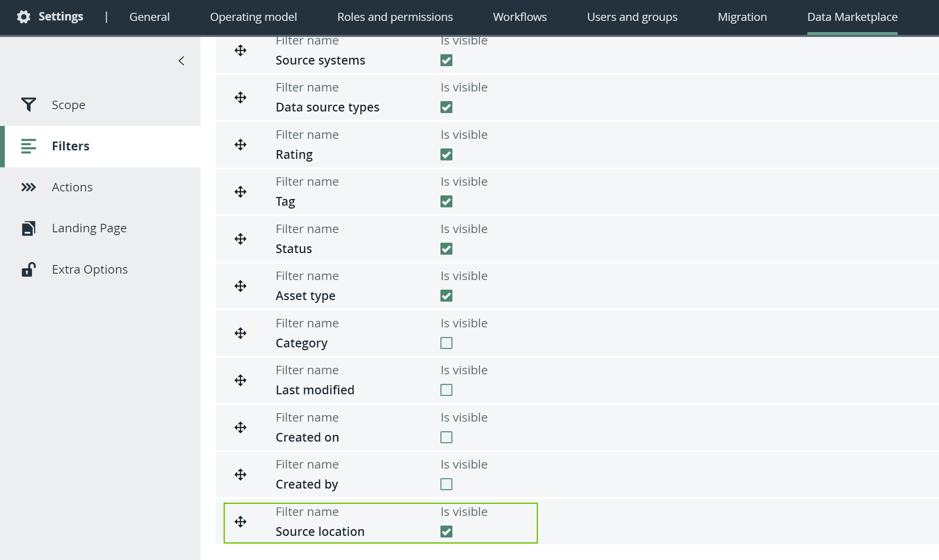This screenshot has height=560, width=939.
Task: Click the Status filter name field
Action: click(x=293, y=249)
